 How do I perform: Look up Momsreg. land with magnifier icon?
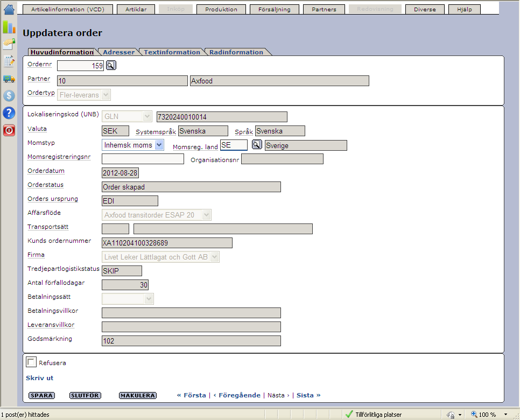point(257,145)
